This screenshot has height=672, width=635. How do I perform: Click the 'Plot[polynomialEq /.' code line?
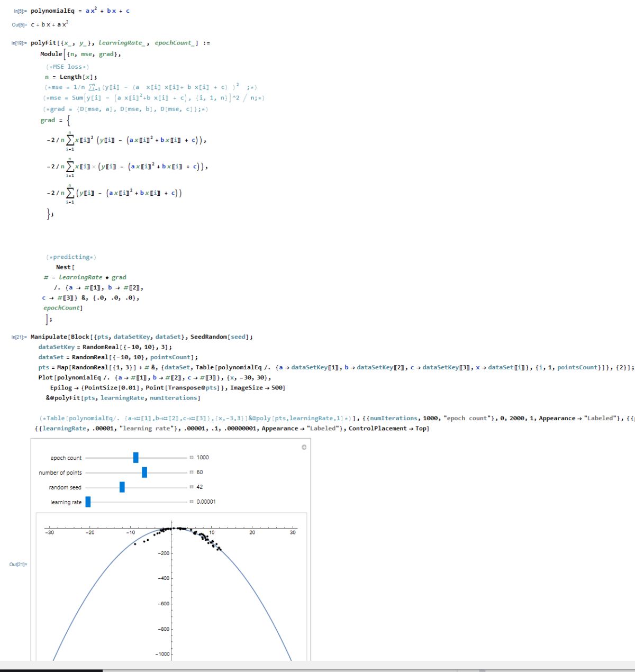[x=155, y=378]
